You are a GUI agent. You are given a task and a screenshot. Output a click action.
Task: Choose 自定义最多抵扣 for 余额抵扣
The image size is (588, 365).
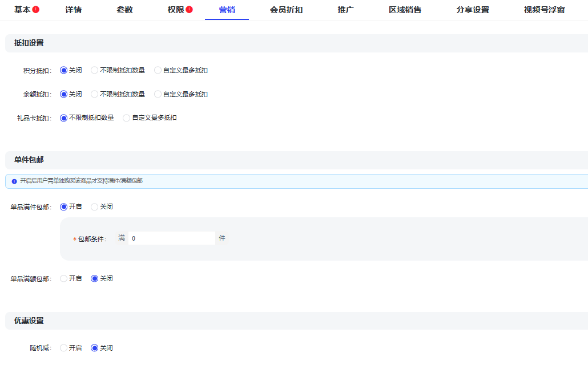point(158,94)
